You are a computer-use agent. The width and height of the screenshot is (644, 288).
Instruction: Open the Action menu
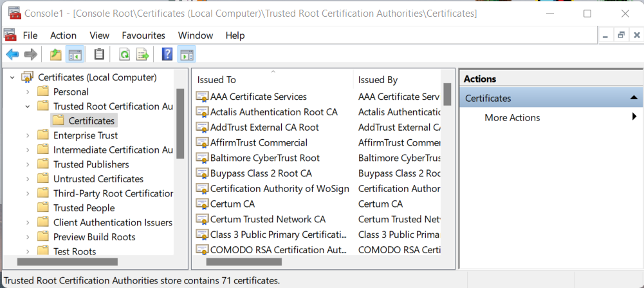pos(63,35)
